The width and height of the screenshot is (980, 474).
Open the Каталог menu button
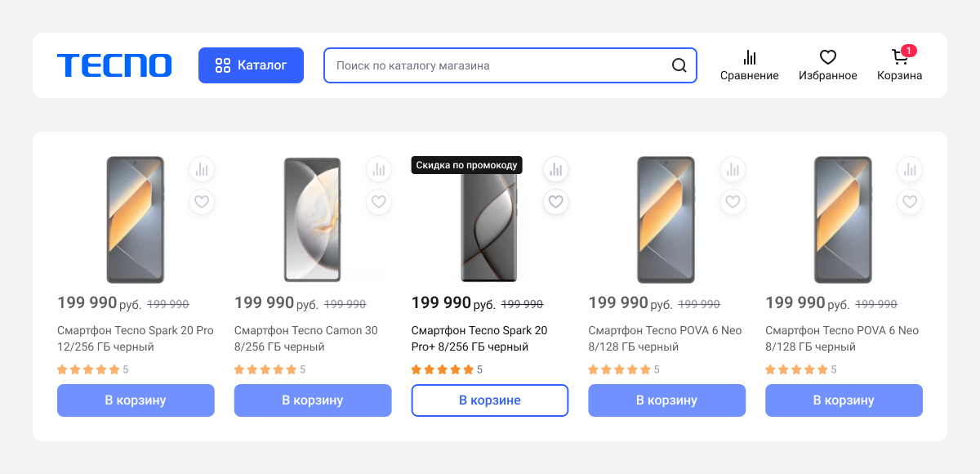pos(251,65)
